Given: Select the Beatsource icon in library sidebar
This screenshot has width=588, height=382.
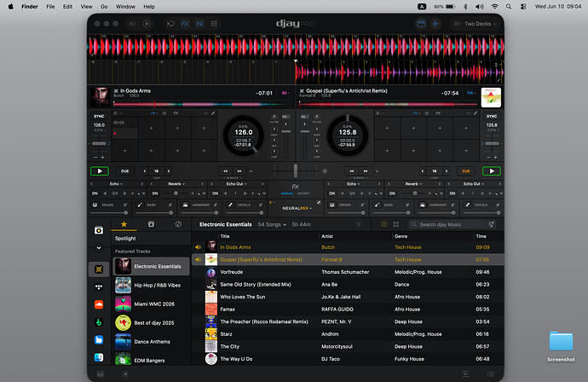Looking at the screenshot, I should (99, 339).
